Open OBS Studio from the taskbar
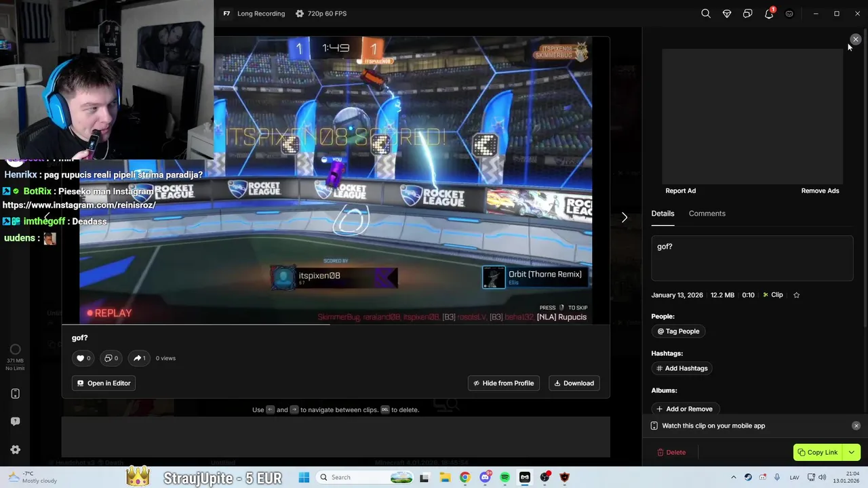Viewport: 868px width, 488px height. pos(545,477)
